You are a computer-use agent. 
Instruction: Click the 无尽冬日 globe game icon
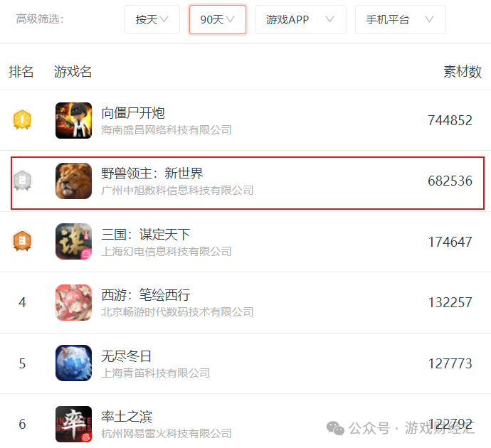pos(73,363)
